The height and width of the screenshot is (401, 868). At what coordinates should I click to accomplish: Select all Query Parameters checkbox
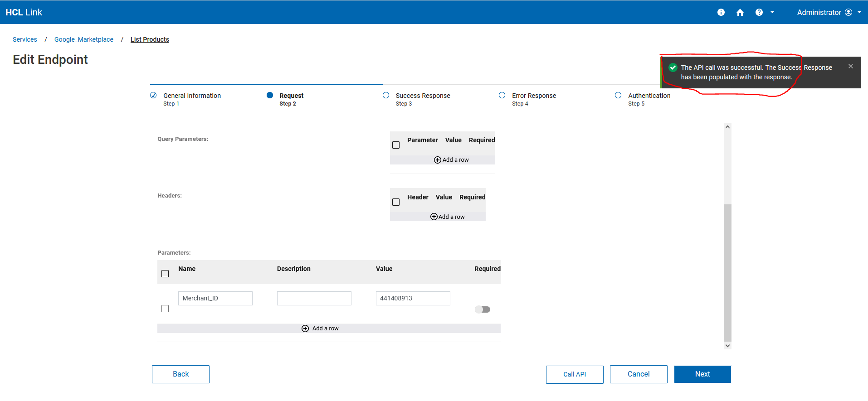coord(396,145)
